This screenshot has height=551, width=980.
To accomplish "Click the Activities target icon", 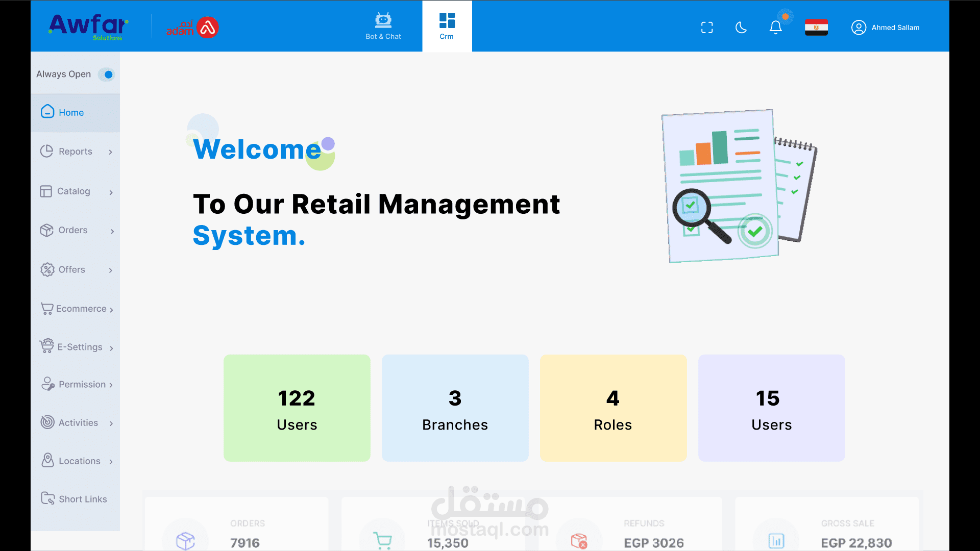I will pos(47,422).
